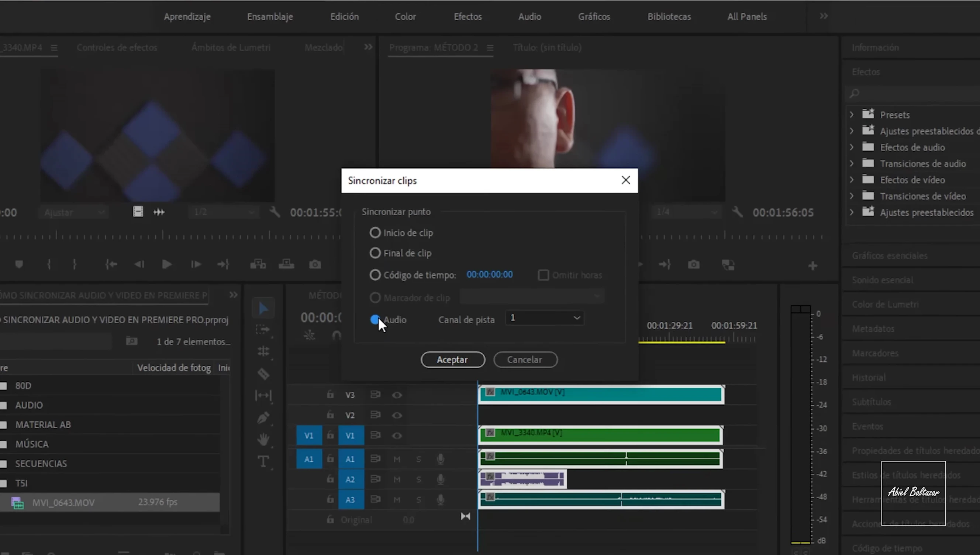
Task: Expand 'Efectos de audio' folder
Action: click(x=852, y=147)
